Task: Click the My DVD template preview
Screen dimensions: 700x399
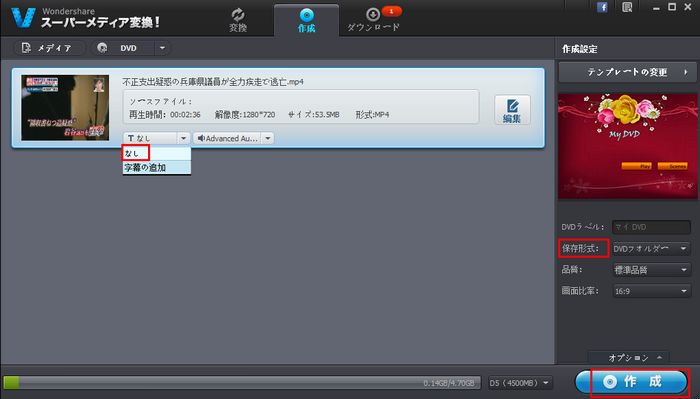Action: [627, 146]
